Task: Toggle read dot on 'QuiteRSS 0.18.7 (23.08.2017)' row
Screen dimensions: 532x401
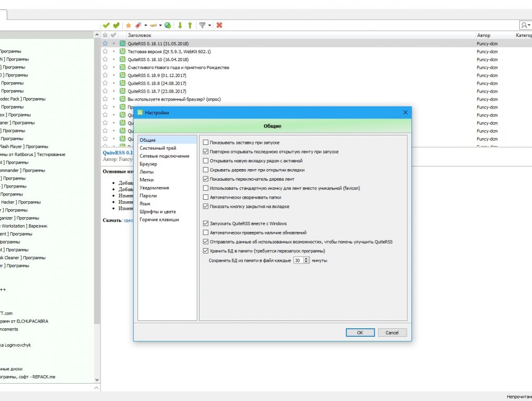Action: click(x=114, y=91)
